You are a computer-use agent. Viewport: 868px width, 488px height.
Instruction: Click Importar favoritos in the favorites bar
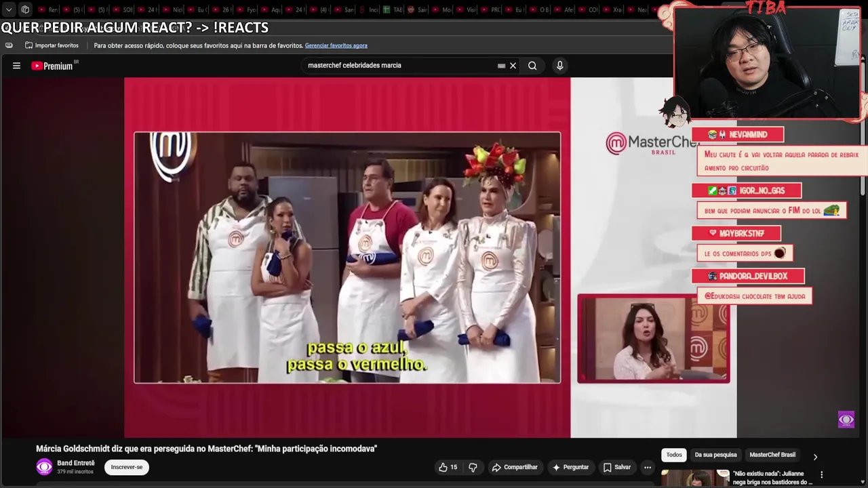click(52, 45)
